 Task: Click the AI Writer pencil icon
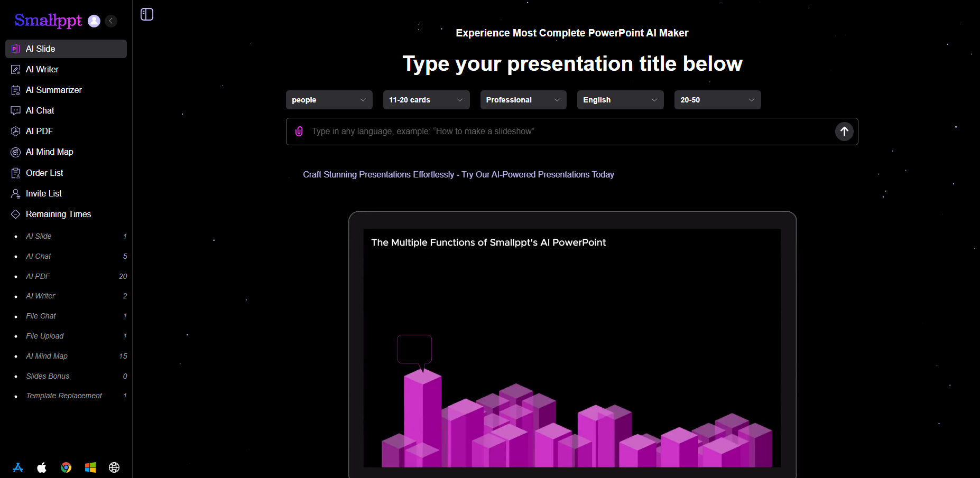point(16,69)
